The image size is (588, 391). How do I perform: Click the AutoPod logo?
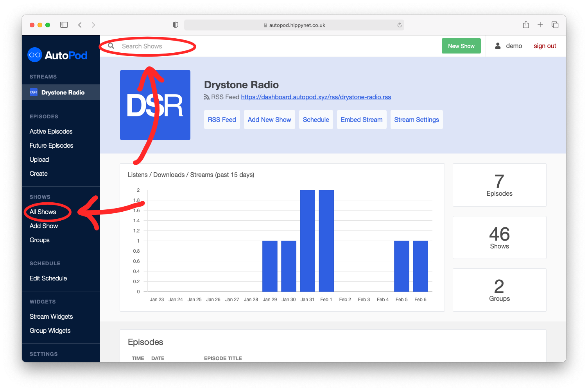click(x=57, y=55)
